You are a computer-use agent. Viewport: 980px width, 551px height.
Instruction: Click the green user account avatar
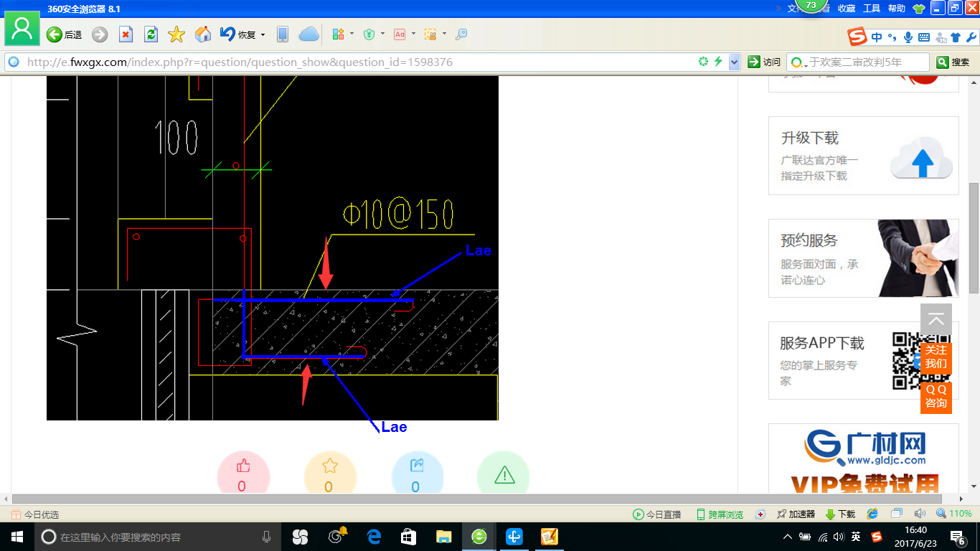tap(22, 29)
